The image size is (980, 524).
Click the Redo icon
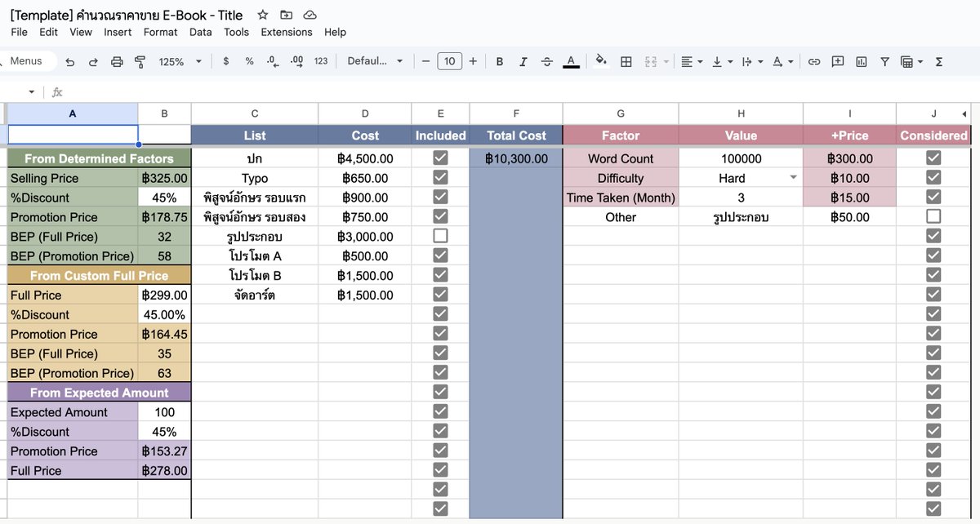[93, 61]
